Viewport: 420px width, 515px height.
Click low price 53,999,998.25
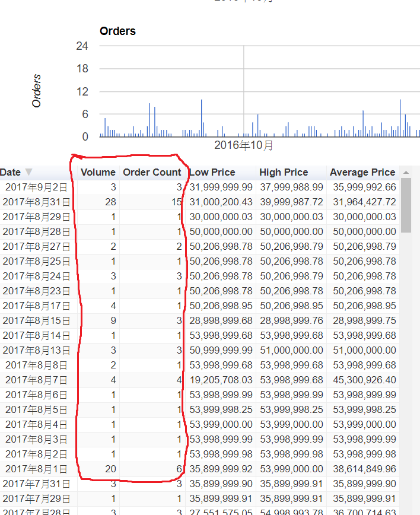[221, 409]
